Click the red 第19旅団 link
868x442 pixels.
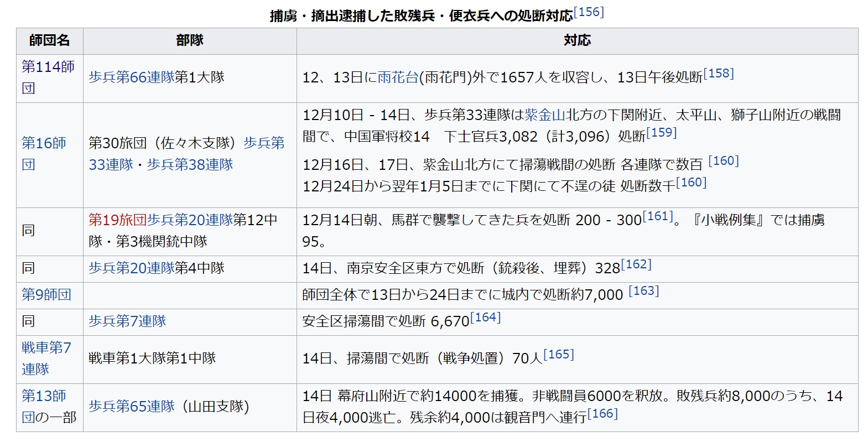tap(117, 220)
